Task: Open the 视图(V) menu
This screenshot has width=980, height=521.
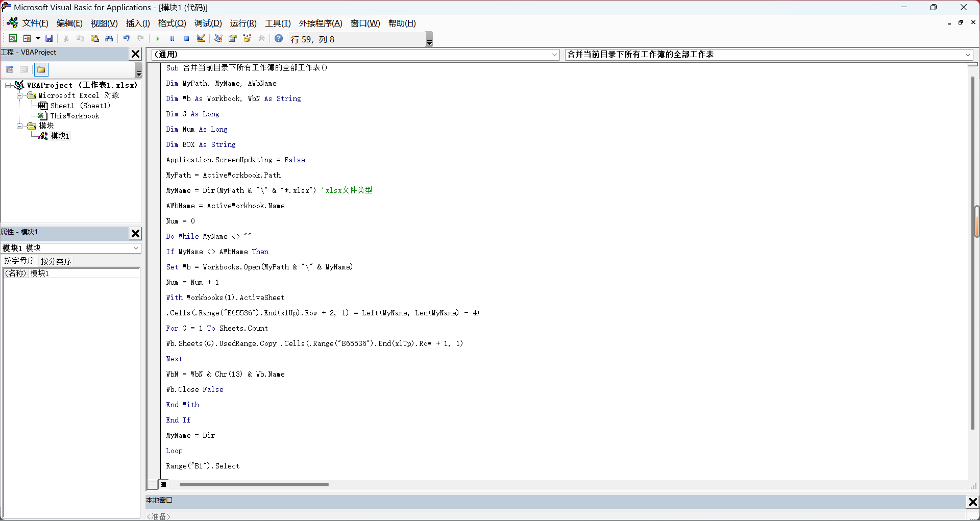Action: pyautogui.click(x=104, y=23)
